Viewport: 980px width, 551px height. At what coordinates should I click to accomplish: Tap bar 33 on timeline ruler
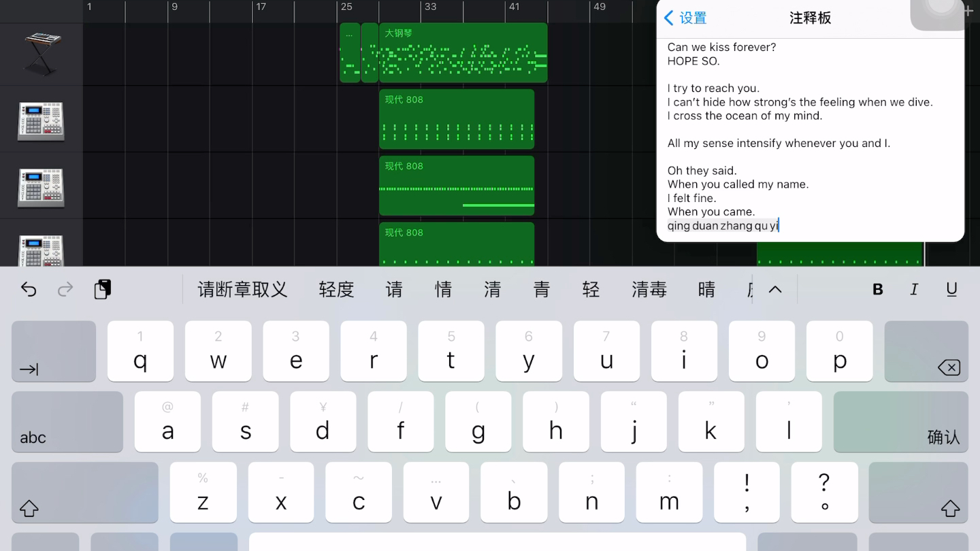tap(430, 7)
